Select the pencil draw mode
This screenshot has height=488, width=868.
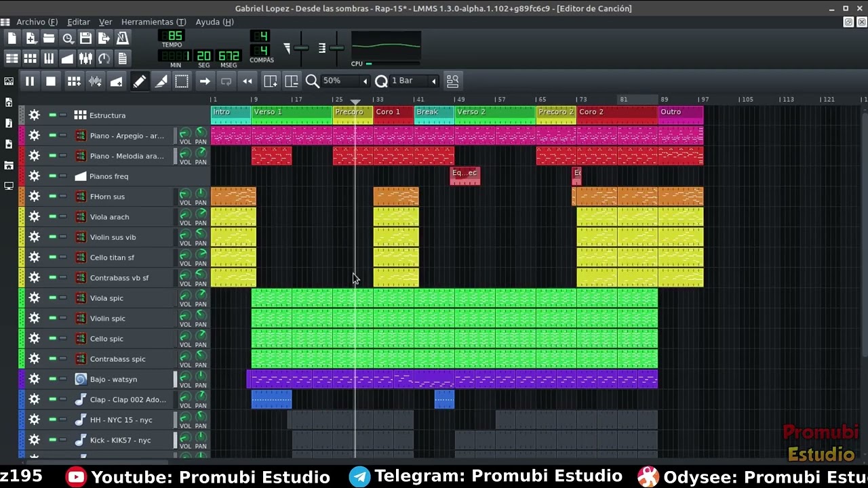[x=139, y=81]
